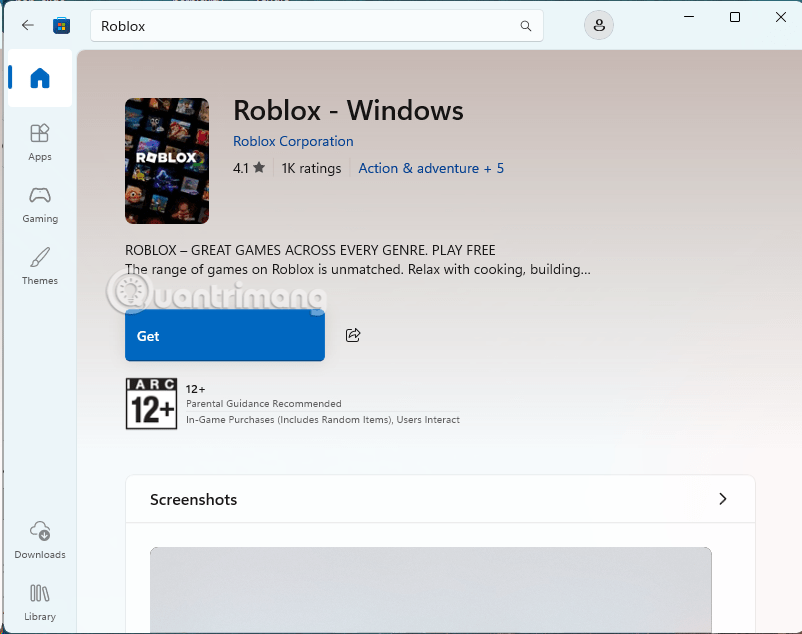Click the Get button
The height and width of the screenshot is (634, 802).
[225, 336]
